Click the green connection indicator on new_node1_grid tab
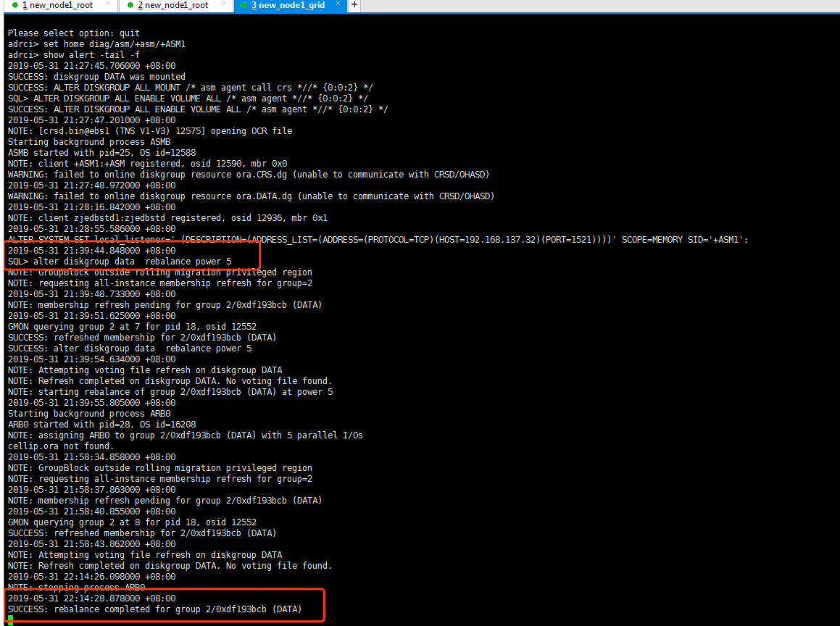Viewport: 840px width, 626px height. 244,6
